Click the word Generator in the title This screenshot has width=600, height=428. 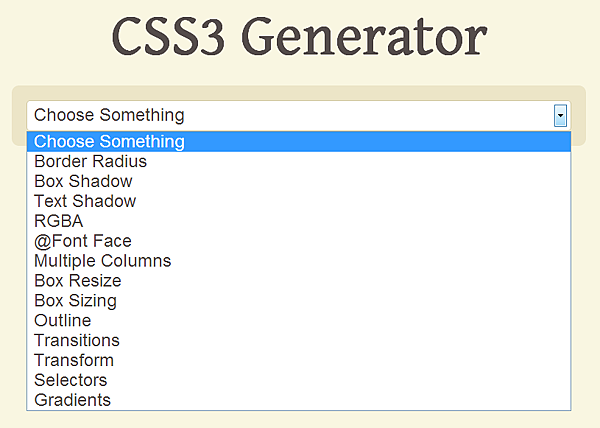pyautogui.click(x=364, y=39)
